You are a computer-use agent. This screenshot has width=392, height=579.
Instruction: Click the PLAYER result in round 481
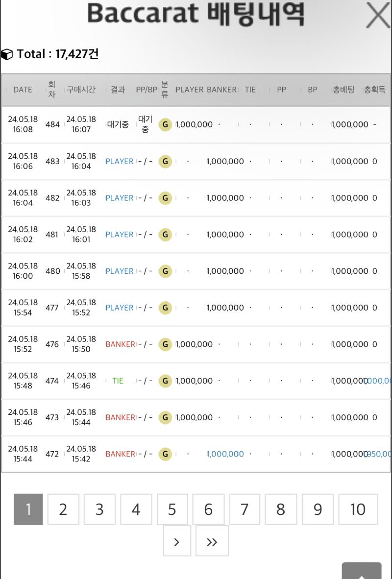click(120, 235)
